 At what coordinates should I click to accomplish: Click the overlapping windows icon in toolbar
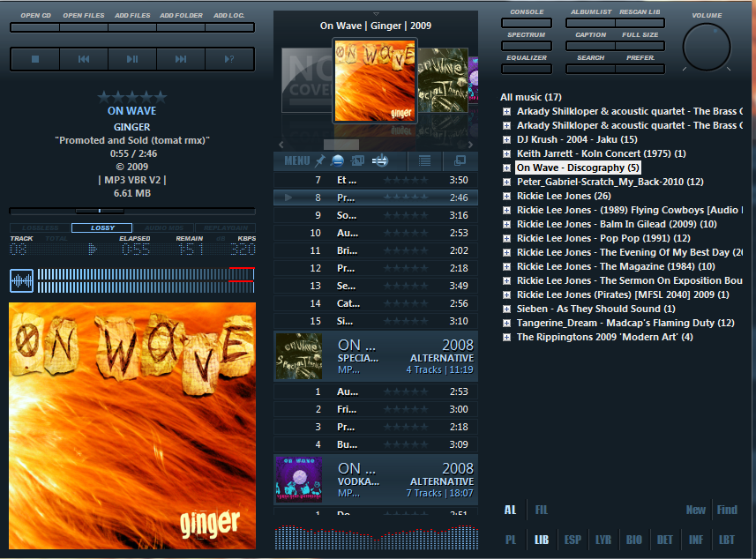(x=460, y=161)
